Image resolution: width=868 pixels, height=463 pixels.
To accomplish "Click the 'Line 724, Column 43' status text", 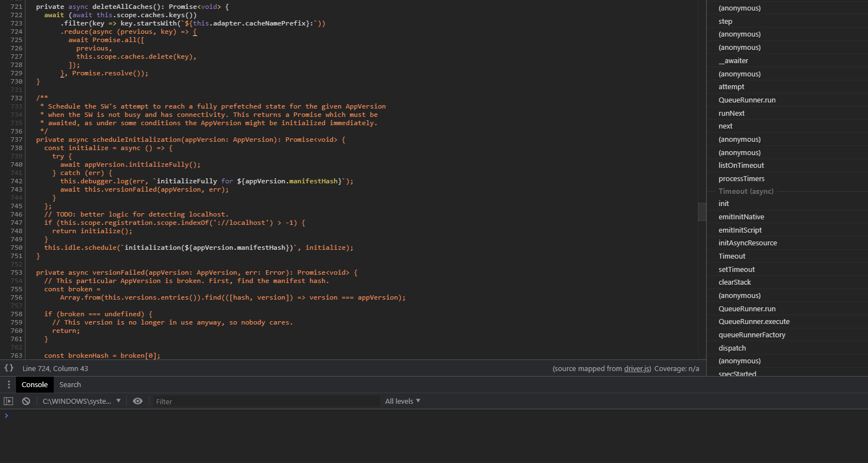I will point(55,368).
